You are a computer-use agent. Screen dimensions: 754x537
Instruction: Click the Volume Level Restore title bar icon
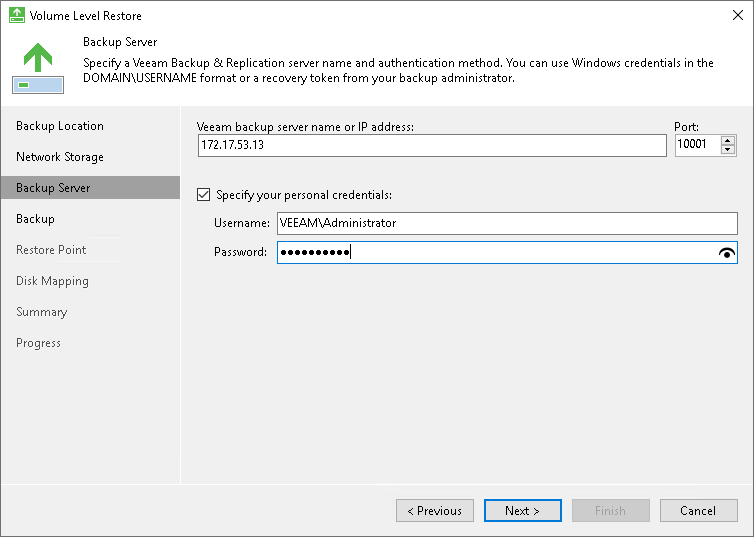pos(17,15)
